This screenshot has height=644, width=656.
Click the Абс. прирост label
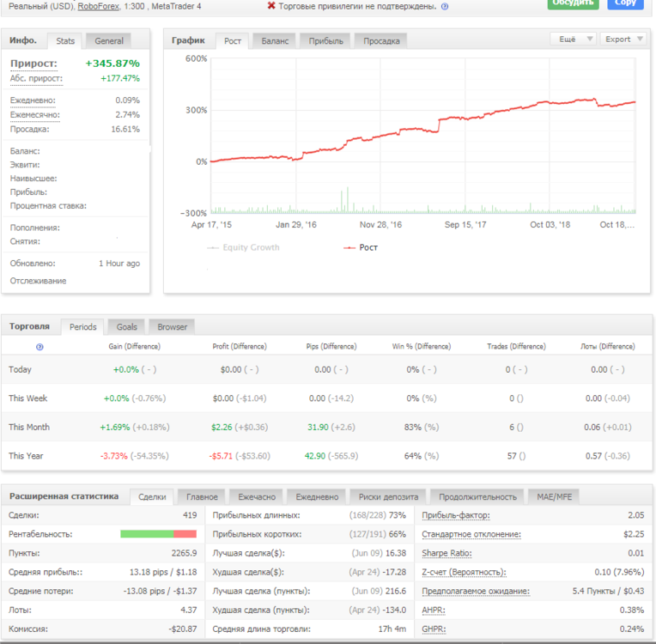coord(36,78)
